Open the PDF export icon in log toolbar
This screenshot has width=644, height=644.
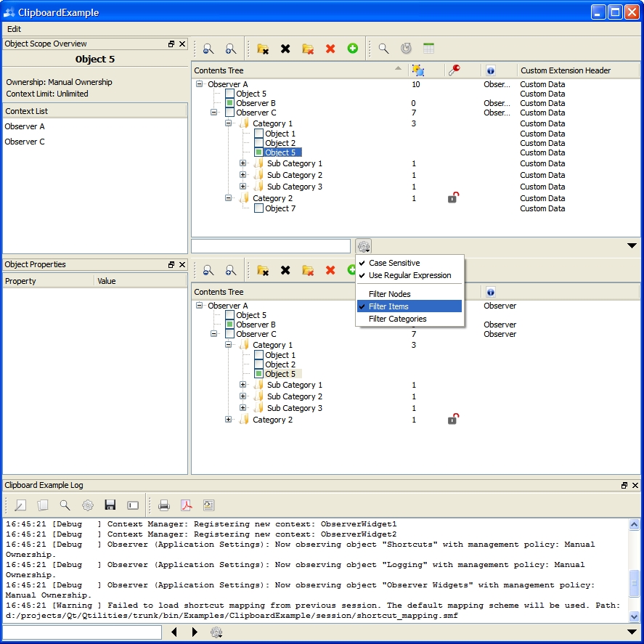(186, 505)
